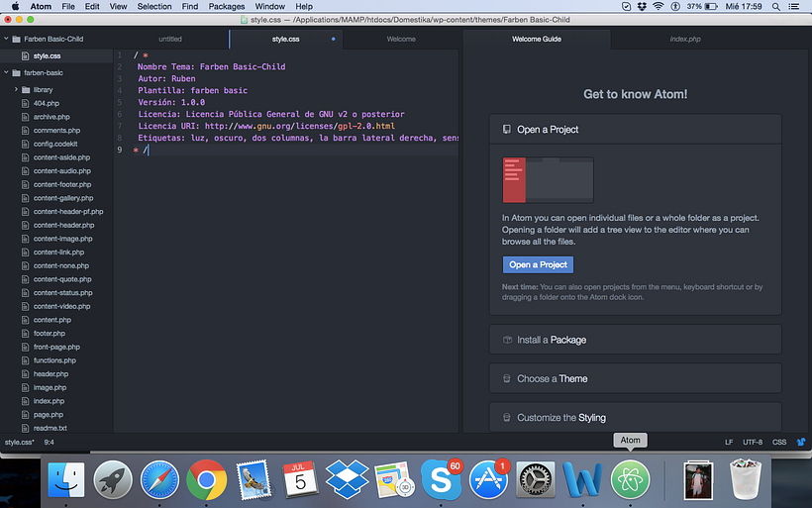Open Finder from the dock
The width and height of the screenshot is (812, 508).
[x=66, y=480]
